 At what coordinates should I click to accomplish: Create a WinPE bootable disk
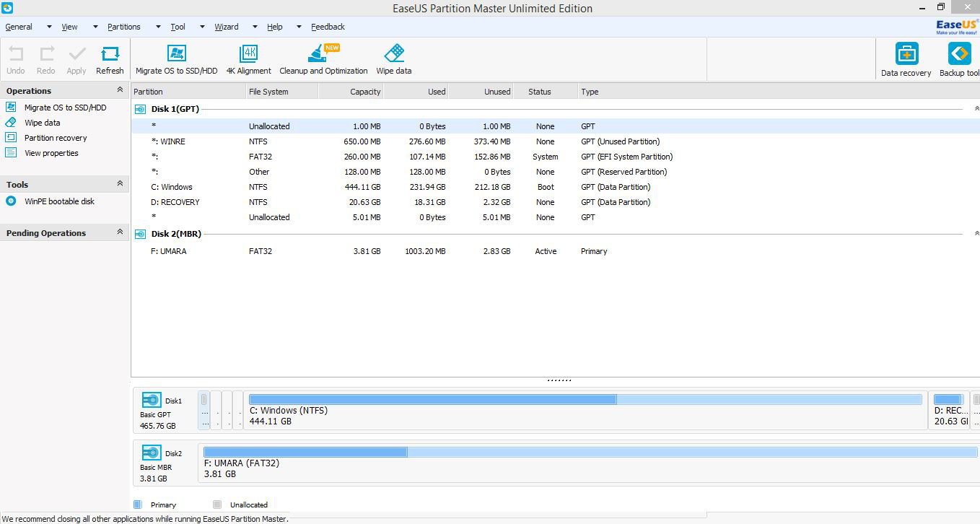point(59,201)
